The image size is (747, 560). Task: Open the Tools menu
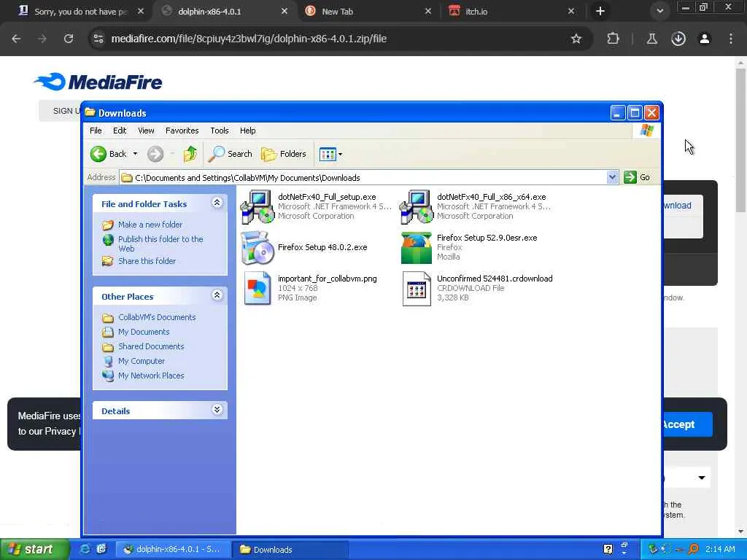click(x=219, y=131)
